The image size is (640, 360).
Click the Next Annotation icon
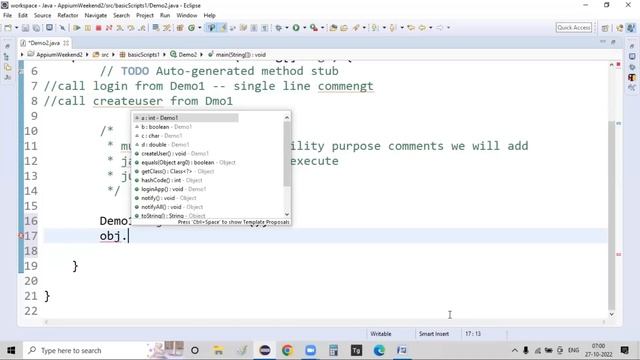[375, 28]
